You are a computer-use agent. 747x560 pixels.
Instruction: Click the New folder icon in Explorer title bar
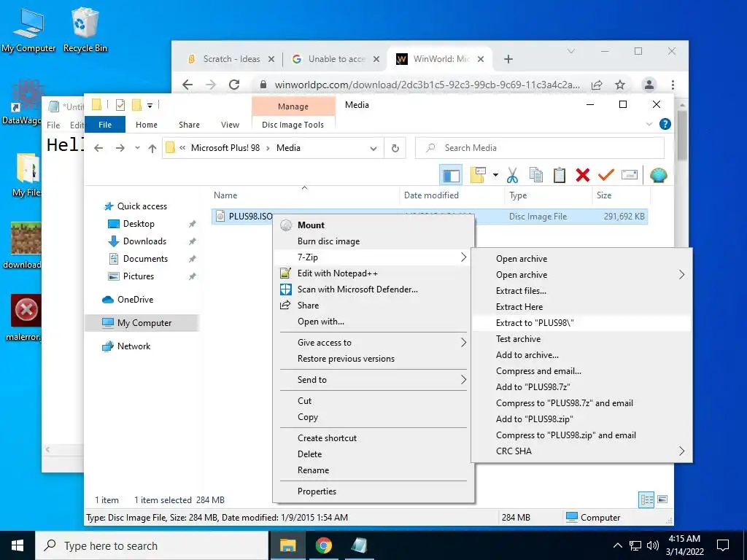136,105
